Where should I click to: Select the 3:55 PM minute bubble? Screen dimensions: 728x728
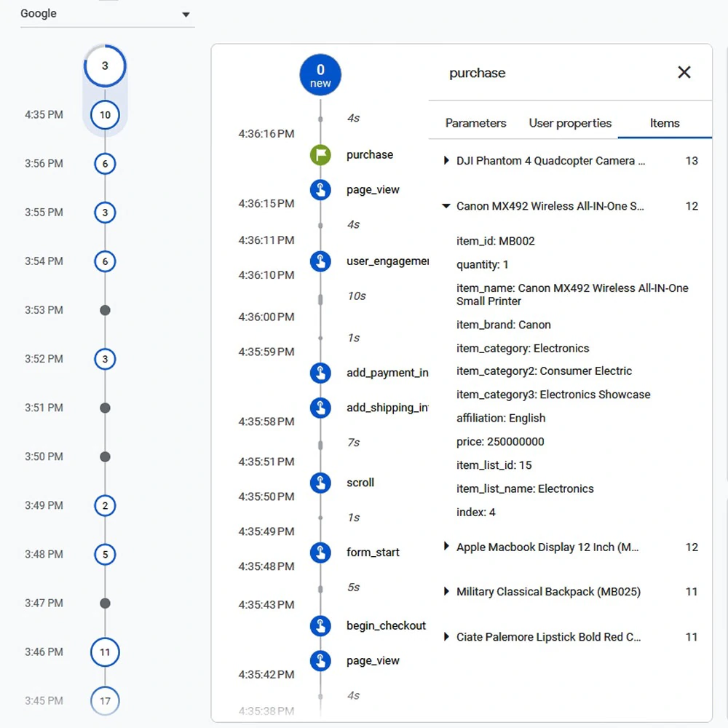[105, 213]
